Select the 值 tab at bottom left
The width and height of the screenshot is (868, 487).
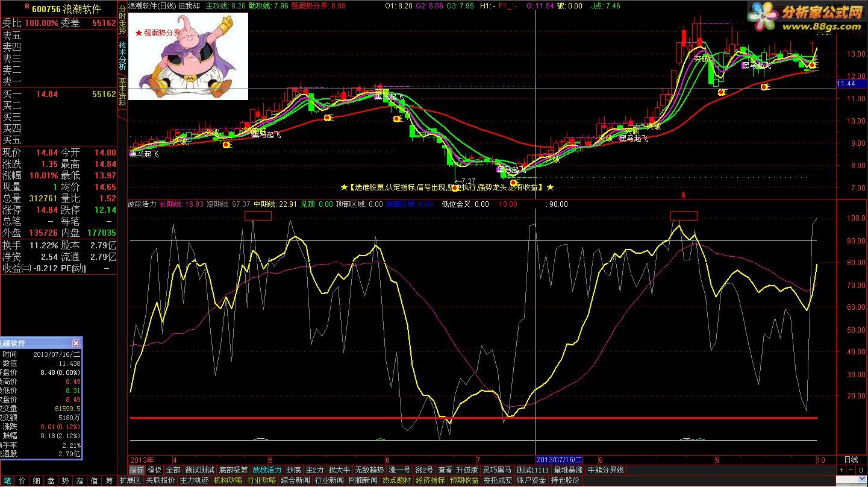pyautogui.click(x=94, y=480)
